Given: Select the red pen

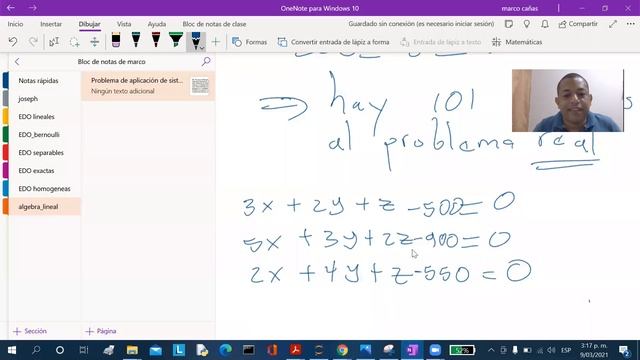Looking at the screenshot, I should click(156, 40).
